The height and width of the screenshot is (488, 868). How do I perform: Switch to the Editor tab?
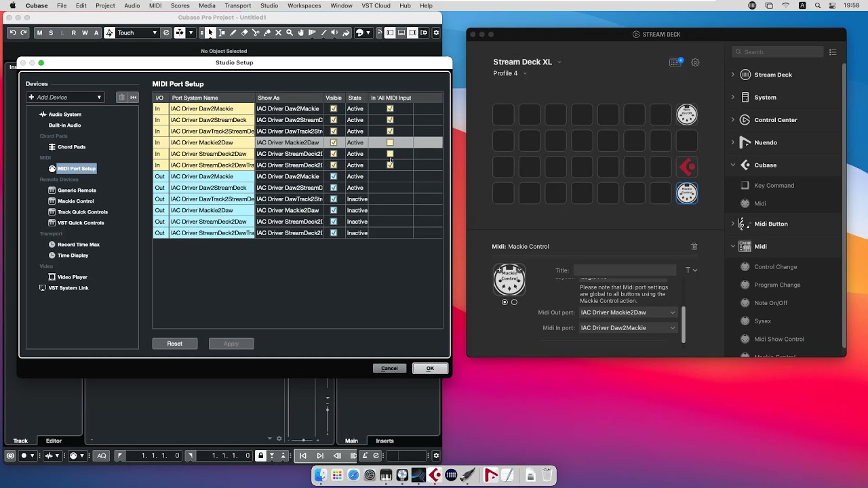[54, 441]
